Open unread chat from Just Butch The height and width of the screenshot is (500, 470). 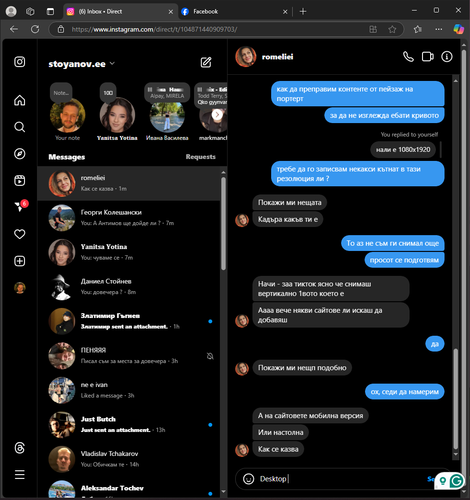pyautogui.click(x=129, y=425)
